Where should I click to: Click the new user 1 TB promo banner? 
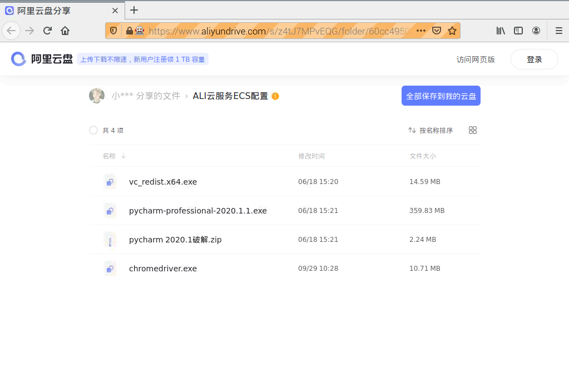(x=142, y=59)
